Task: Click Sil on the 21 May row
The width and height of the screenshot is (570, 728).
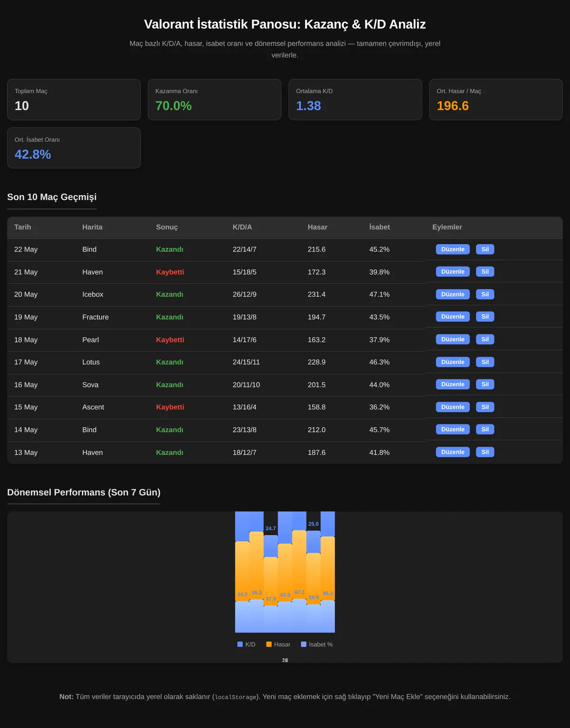Action: [x=485, y=272]
